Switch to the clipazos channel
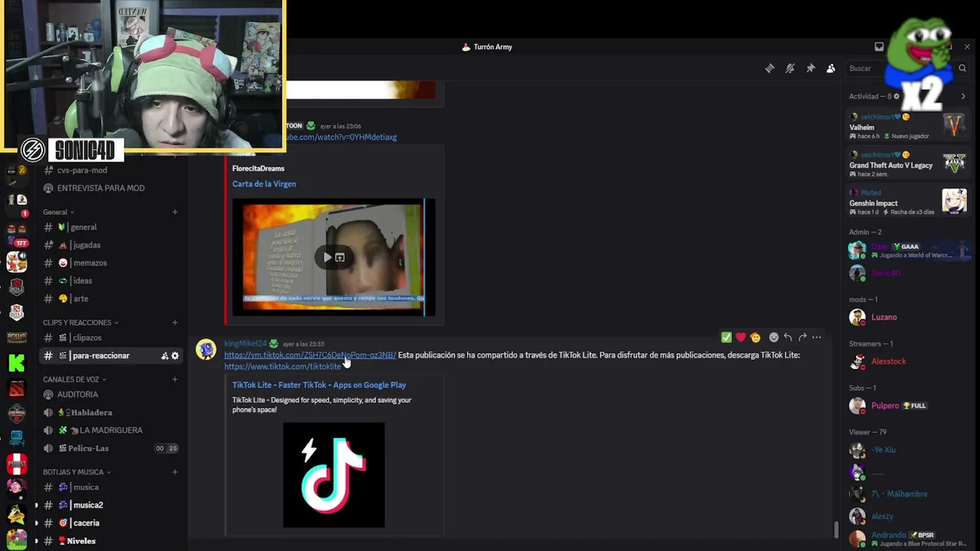Screen dimensions: 980x551 coord(109,337)
